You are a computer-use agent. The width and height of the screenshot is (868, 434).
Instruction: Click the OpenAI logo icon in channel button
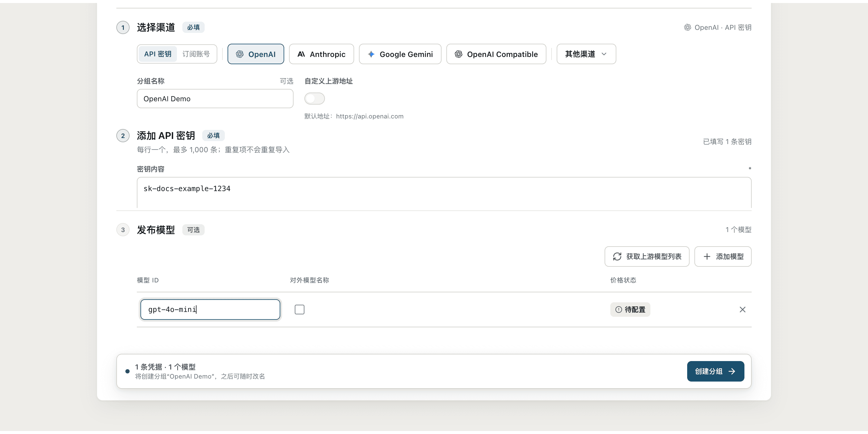pos(240,54)
